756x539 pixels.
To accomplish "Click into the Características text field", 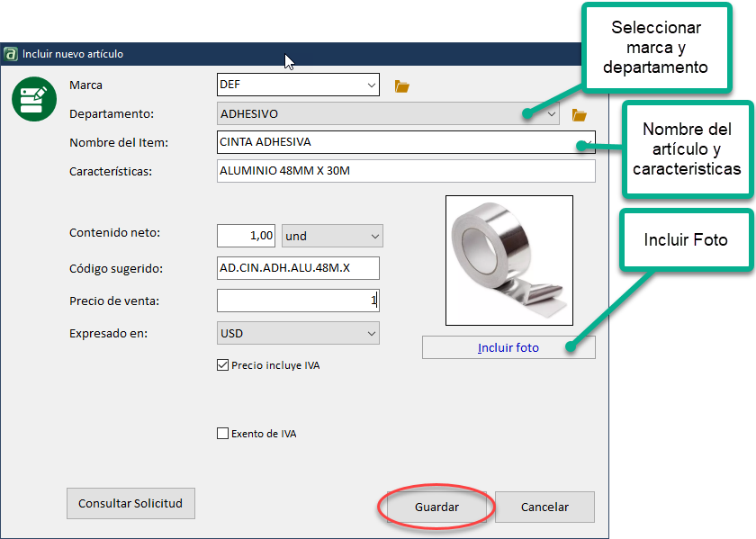I will coord(405,171).
